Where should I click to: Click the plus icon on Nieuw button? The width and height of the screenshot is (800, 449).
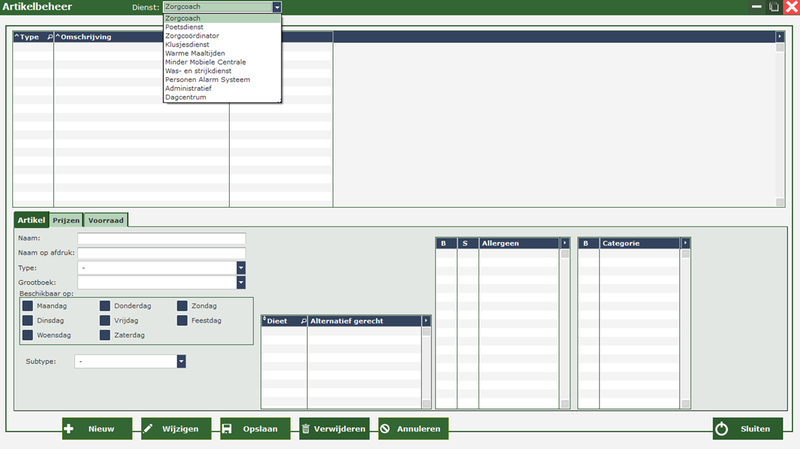[69, 429]
